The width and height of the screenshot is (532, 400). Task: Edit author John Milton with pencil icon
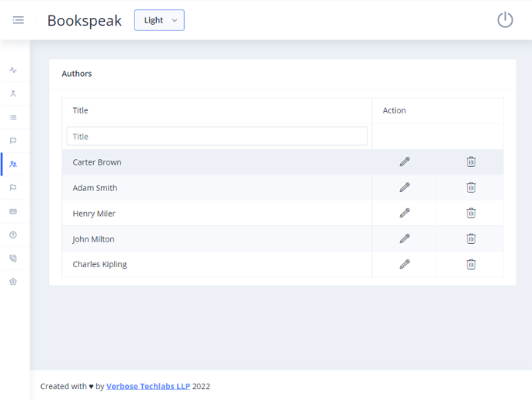(x=405, y=238)
